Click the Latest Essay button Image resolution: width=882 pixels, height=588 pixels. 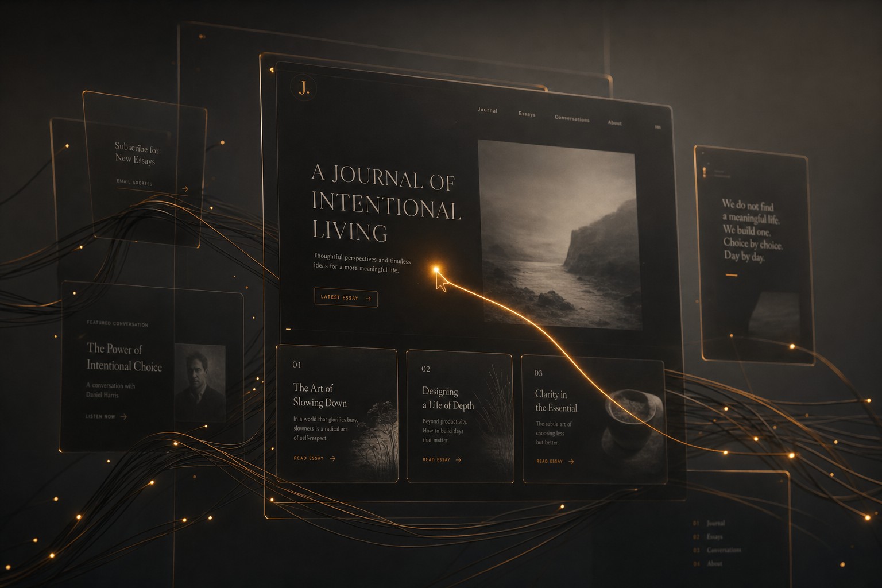(x=346, y=297)
